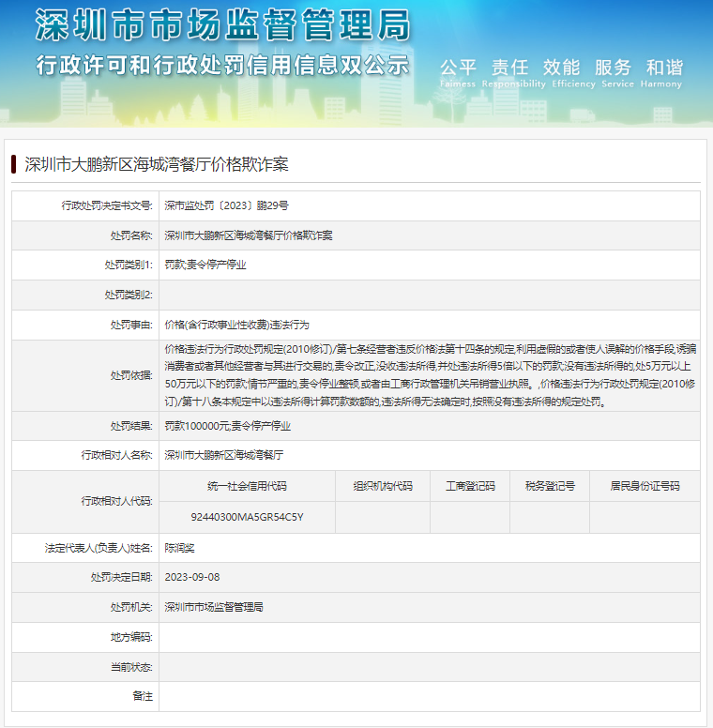The height and width of the screenshot is (728, 713).
Task: Click the 处罚名称 row value
Action: [249, 235]
